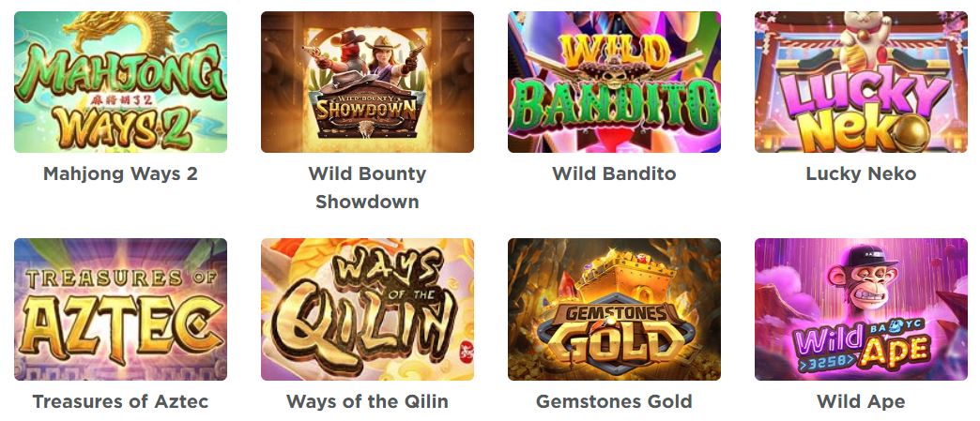Open the Ways of the Qilin artwork
Image resolution: width=980 pixels, height=421 pixels.
coord(368,309)
